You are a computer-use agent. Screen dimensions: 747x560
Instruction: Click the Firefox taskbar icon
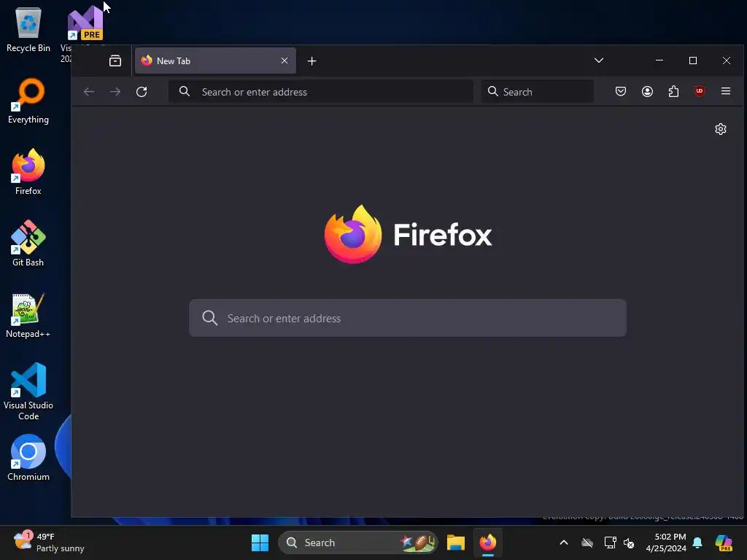487,542
